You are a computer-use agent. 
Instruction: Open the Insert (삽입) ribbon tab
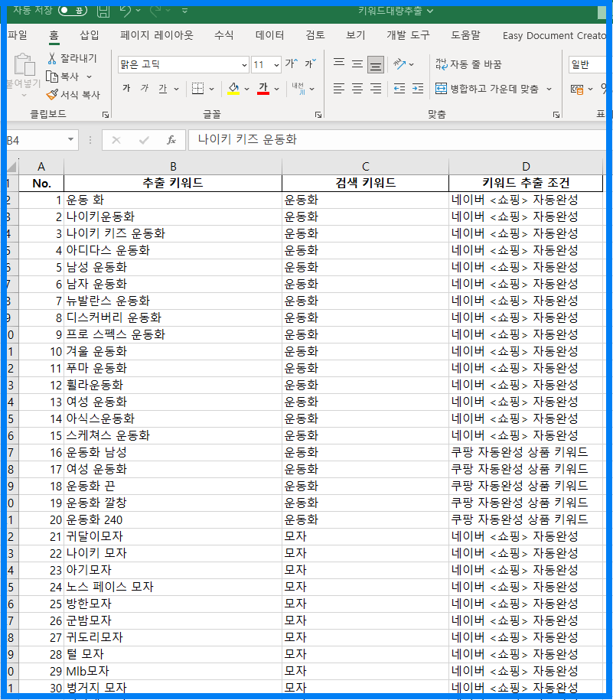[x=90, y=35]
